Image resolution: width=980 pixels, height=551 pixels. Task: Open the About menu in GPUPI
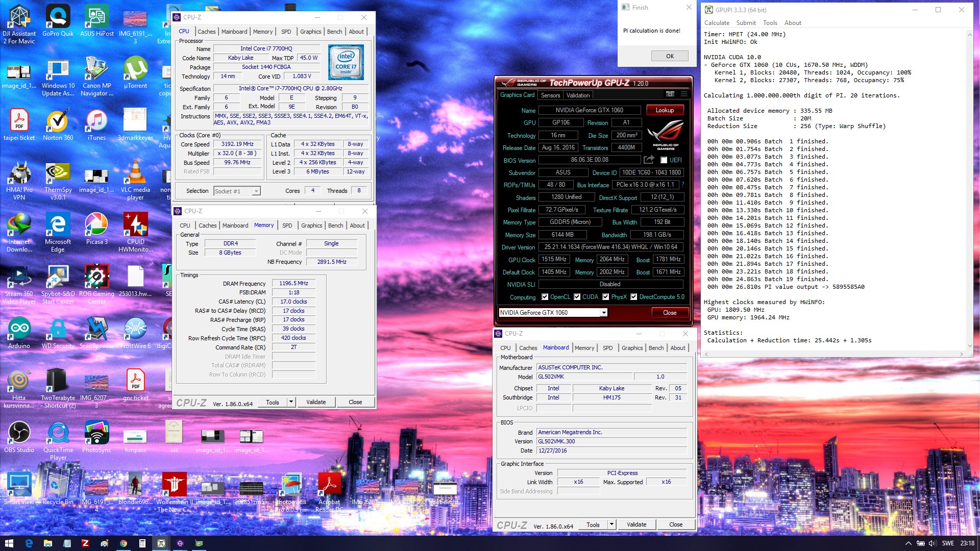793,23
